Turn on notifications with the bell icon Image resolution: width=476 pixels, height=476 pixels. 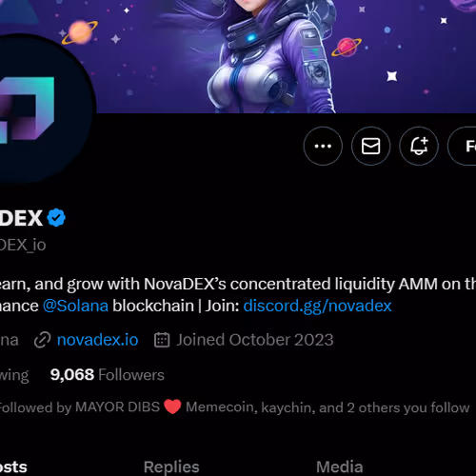tap(419, 146)
